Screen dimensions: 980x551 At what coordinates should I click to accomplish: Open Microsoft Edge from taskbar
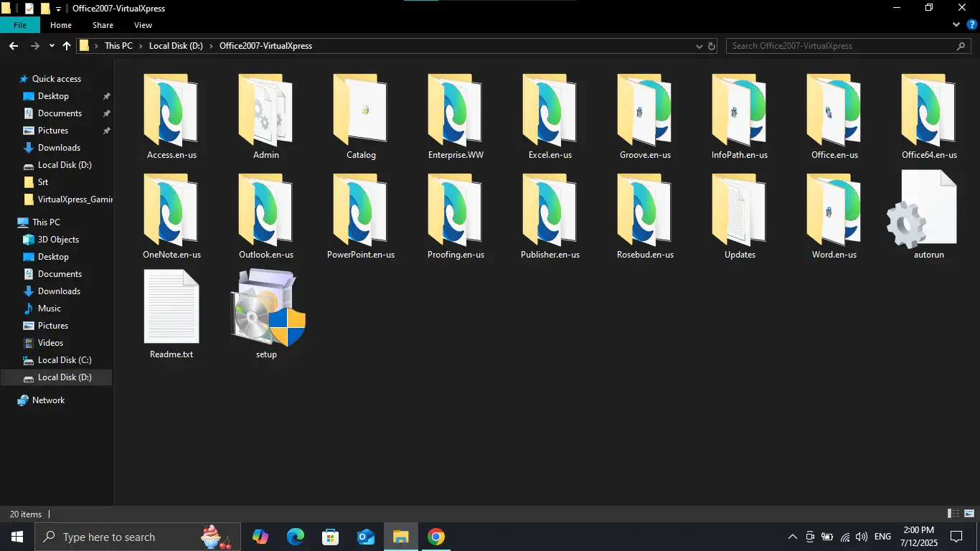click(x=296, y=537)
